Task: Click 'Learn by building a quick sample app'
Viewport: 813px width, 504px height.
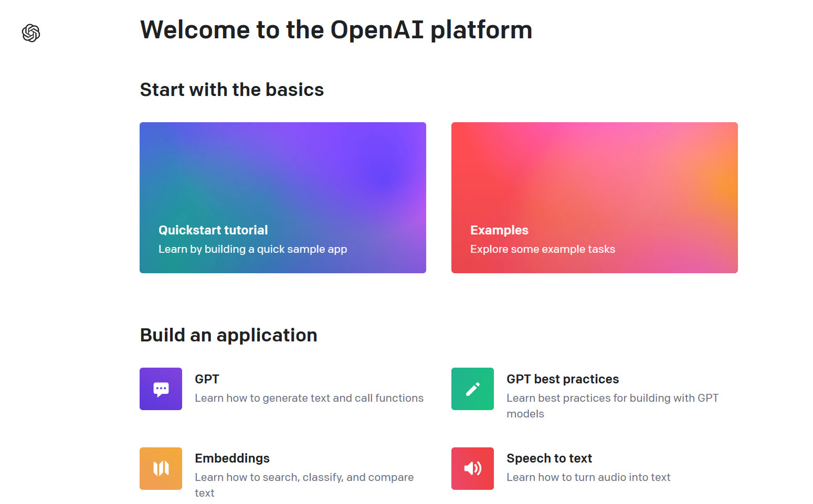Action: pyautogui.click(x=252, y=249)
